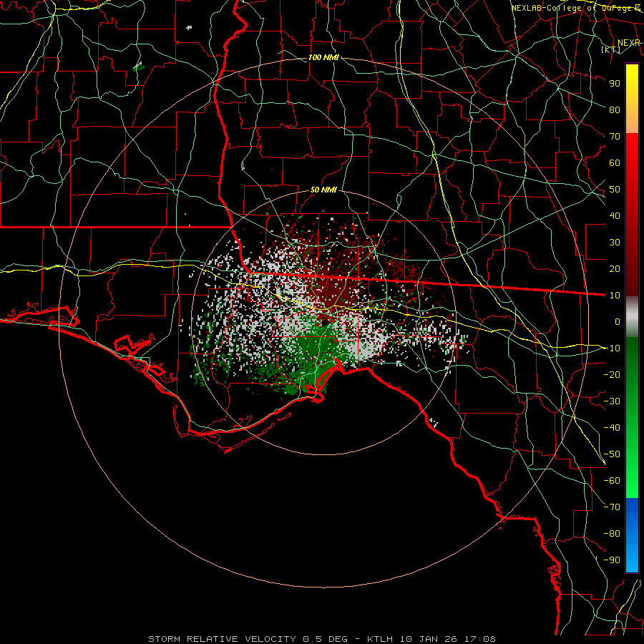Image resolution: width=644 pixels, height=644 pixels.
Task: Click the KTLH radar site identifier
Action: (x=379, y=639)
